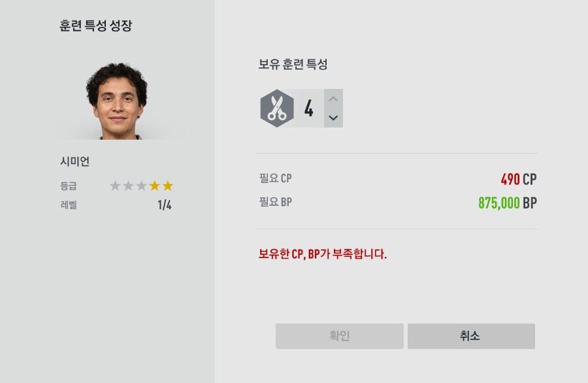Click the 보유 훈련 특성 heading
This screenshot has width=588, height=383.
(293, 65)
